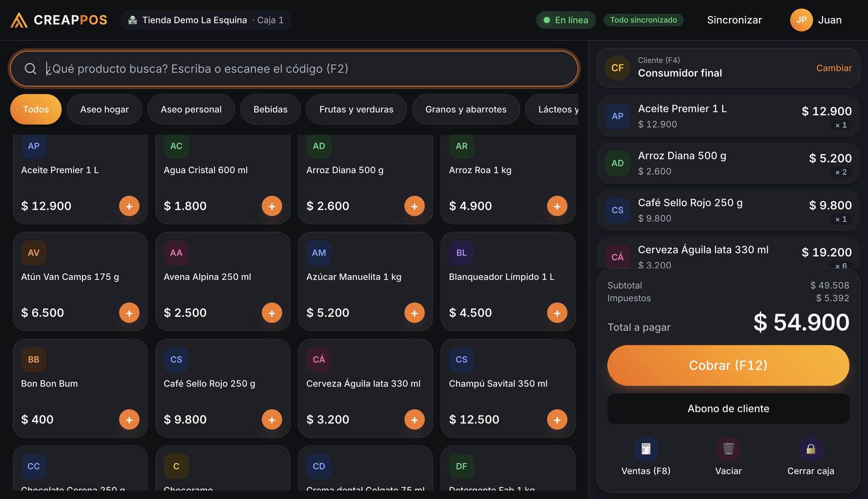Add Arroz Diana 500 g product plus button
The height and width of the screenshot is (499, 868).
coord(414,206)
